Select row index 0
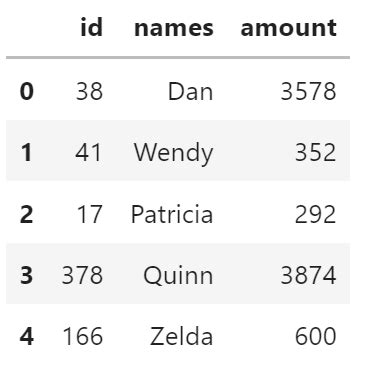 27,91
